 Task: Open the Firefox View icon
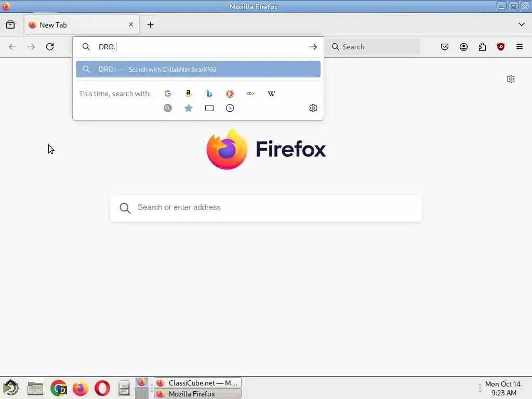(10, 25)
